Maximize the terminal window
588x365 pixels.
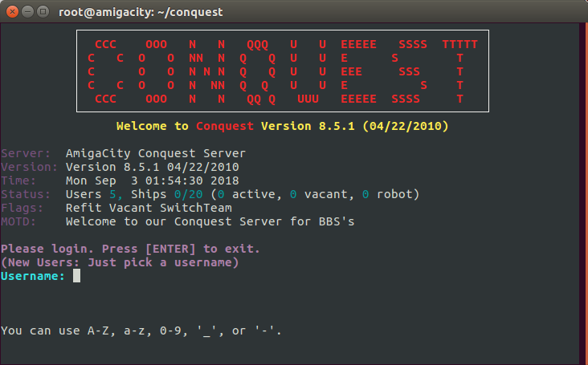[x=43, y=12]
